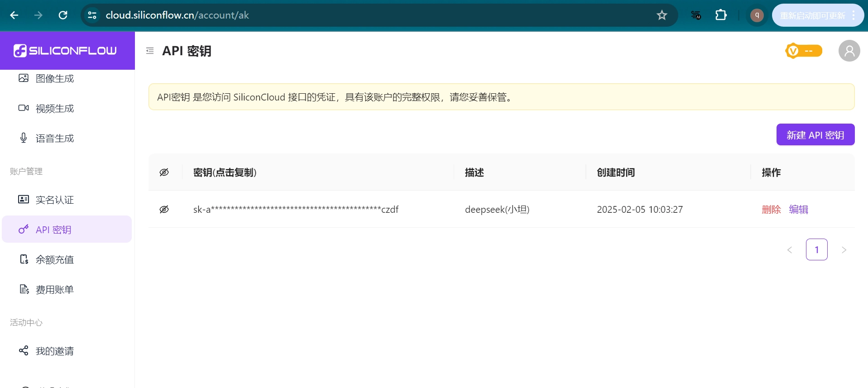Image resolution: width=868 pixels, height=388 pixels.
Task: Copy the sk-a...czdf API key
Action: coord(296,210)
